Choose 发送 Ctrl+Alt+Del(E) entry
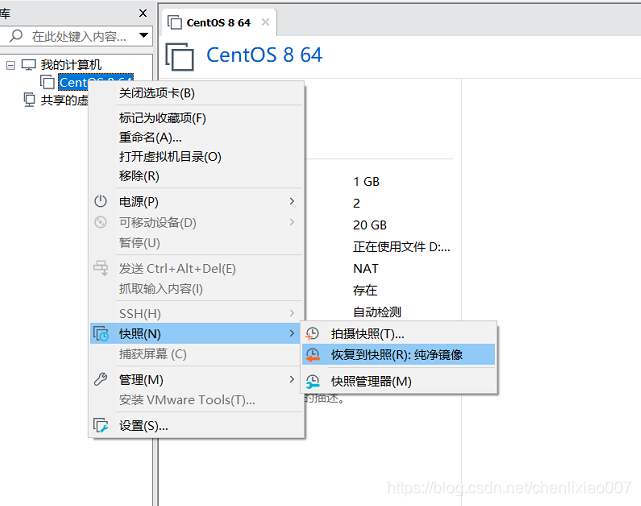 (197, 269)
